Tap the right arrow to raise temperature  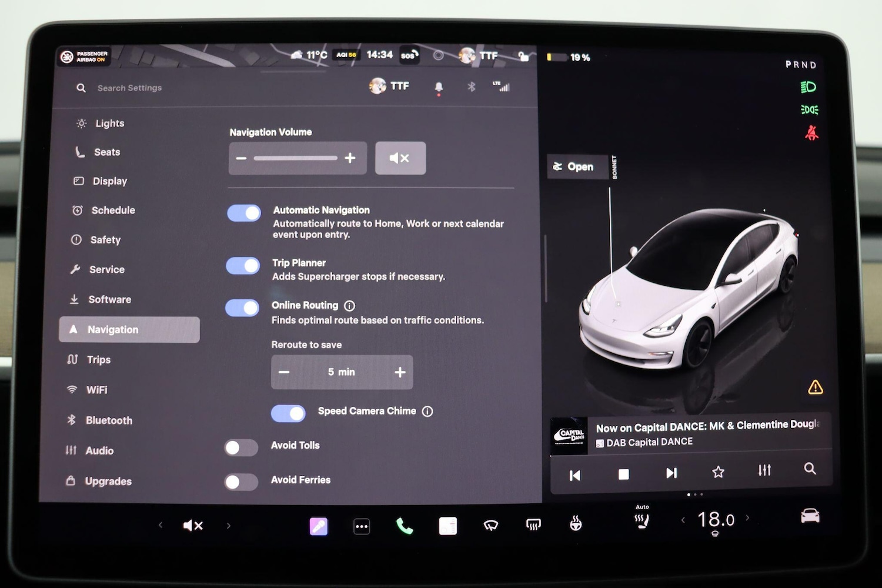[x=747, y=519]
